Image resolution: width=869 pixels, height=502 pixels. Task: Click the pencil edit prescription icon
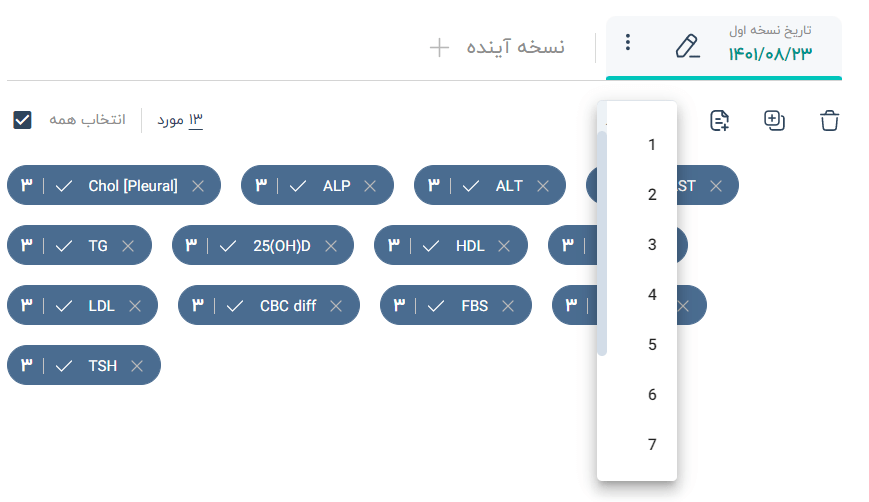click(x=687, y=46)
